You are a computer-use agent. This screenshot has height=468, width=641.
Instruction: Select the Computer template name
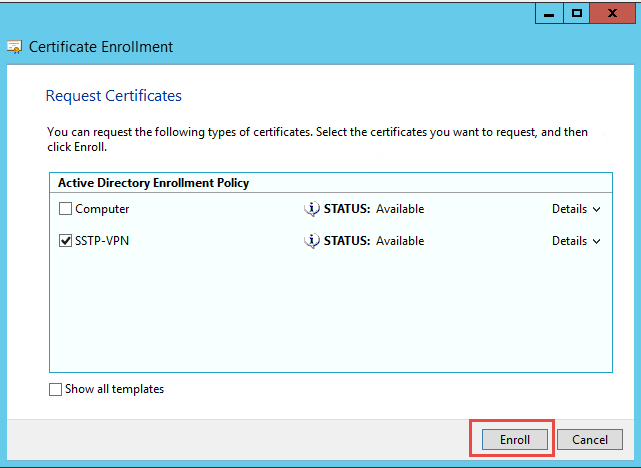pyautogui.click(x=102, y=209)
